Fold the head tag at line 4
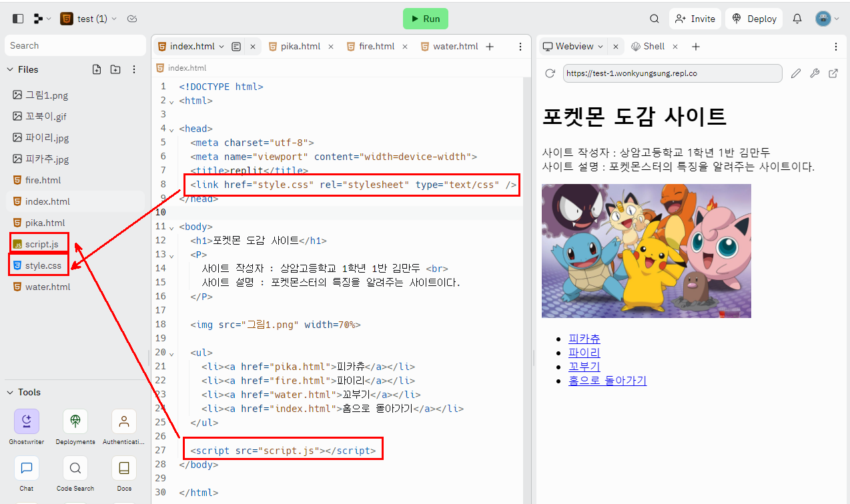Image resolution: width=850 pixels, height=504 pixels. point(171,129)
